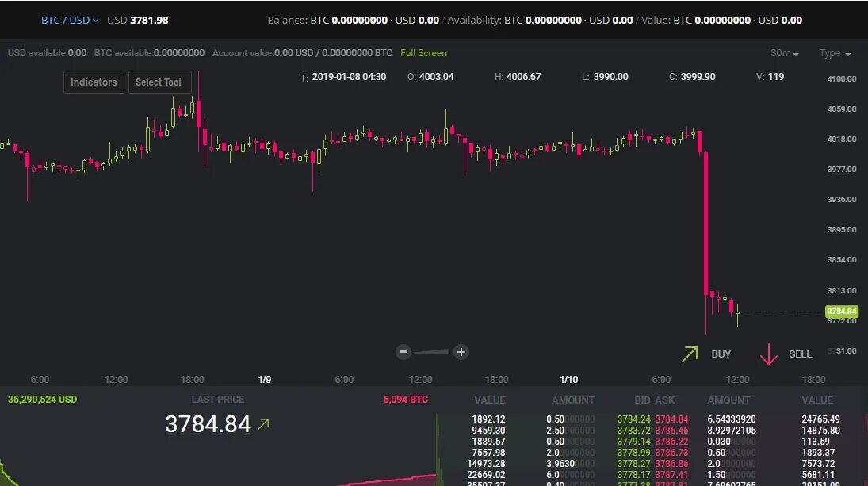Click bid value 14973.28
This screenshot has width=868, height=486.
[486, 464]
